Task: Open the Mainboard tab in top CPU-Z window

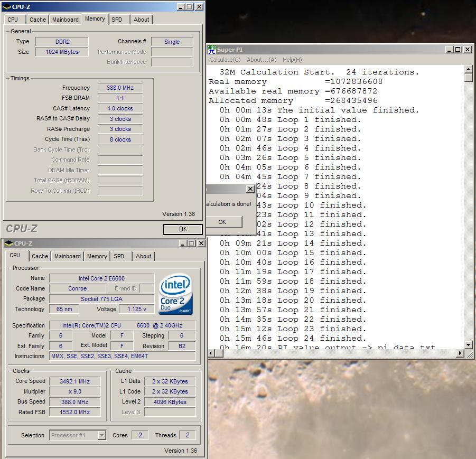Action: coord(66,20)
